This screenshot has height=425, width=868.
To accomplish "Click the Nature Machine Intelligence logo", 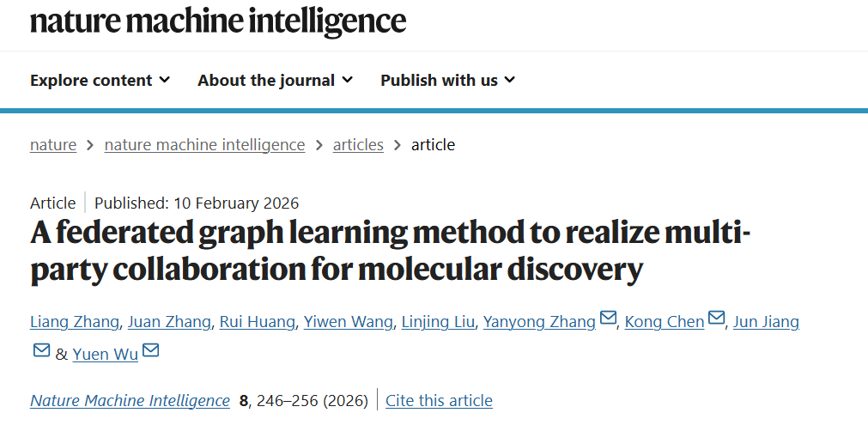I will [x=218, y=21].
